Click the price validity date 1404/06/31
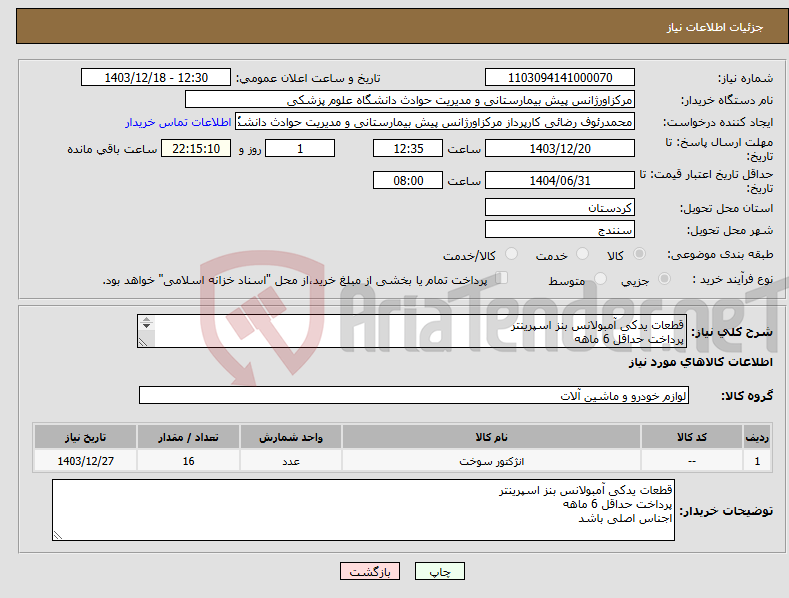789x598 pixels. [x=560, y=180]
